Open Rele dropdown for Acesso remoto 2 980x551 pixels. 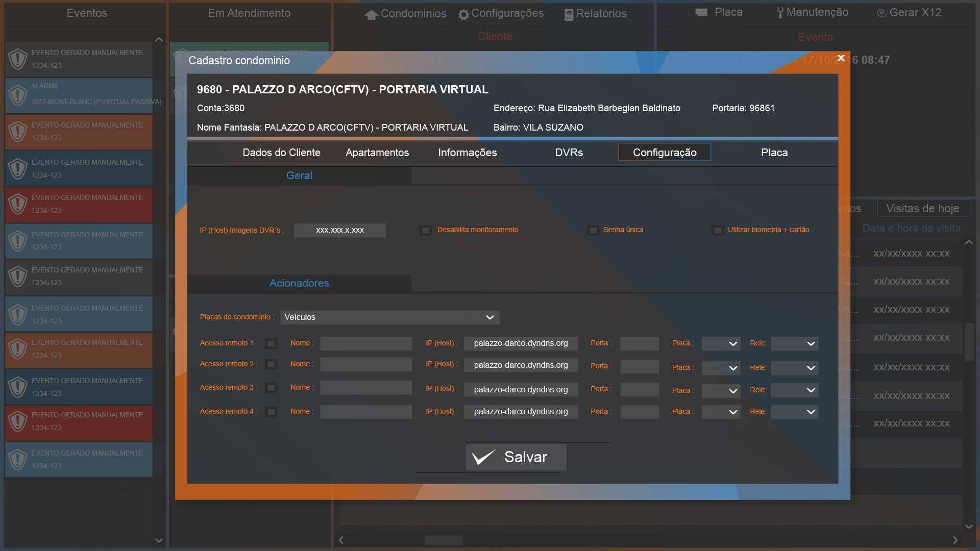795,368
